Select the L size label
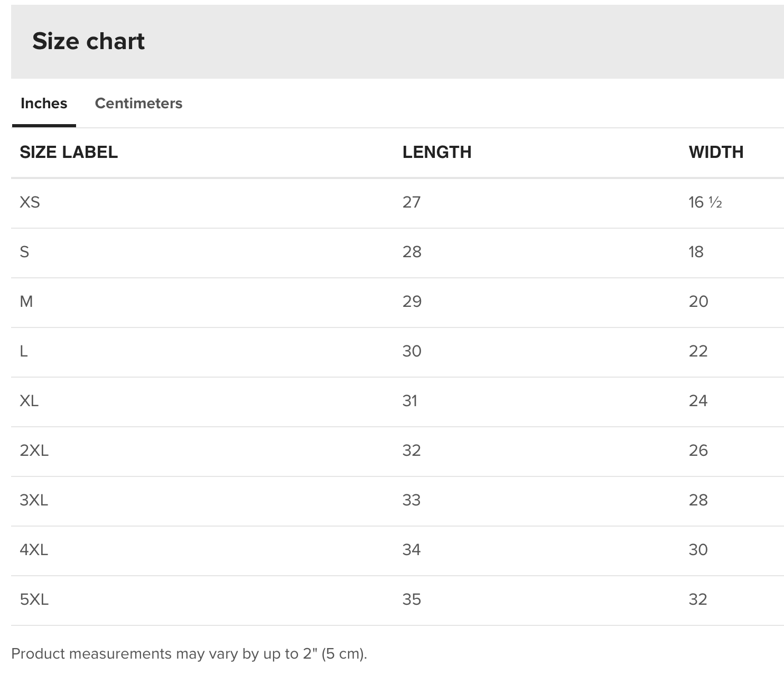This screenshot has width=784, height=675. pos(24,351)
